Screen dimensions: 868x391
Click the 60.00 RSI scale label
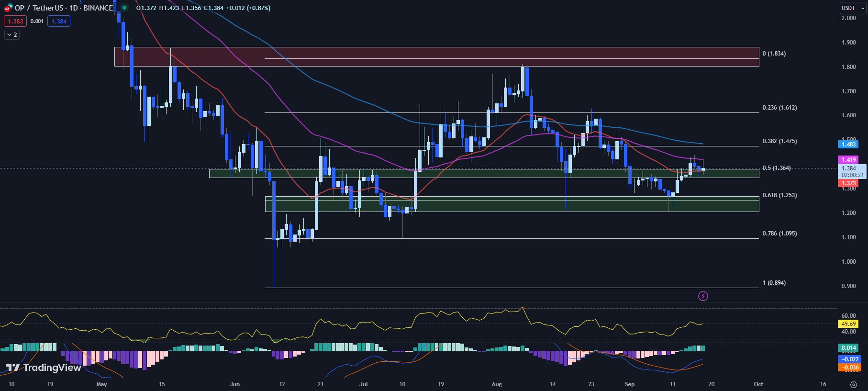point(848,316)
